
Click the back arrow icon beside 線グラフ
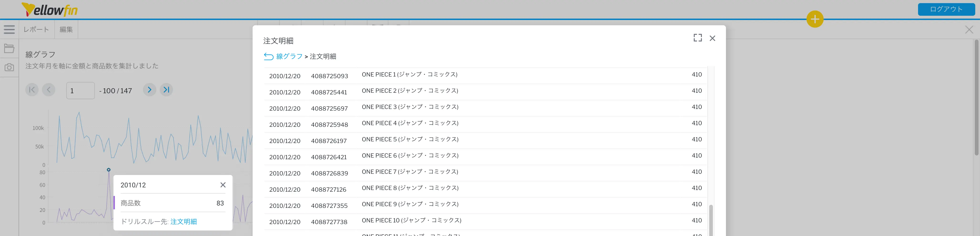[x=269, y=57]
